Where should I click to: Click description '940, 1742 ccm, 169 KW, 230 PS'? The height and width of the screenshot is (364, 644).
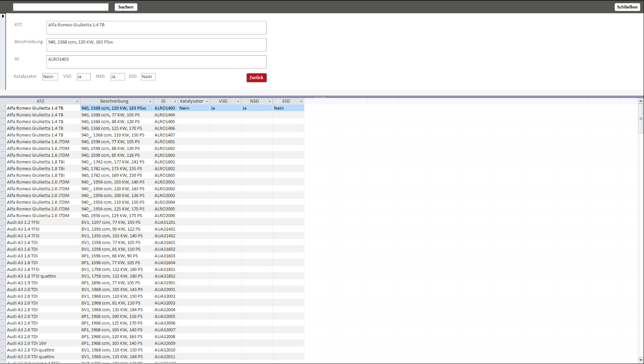coord(117,175)
